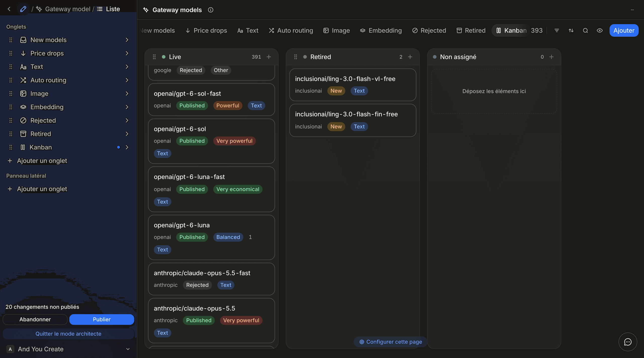Expand the Rejected sidebar chevron
644x358 pixels.
pyautogui.click(x=127, y=120)
